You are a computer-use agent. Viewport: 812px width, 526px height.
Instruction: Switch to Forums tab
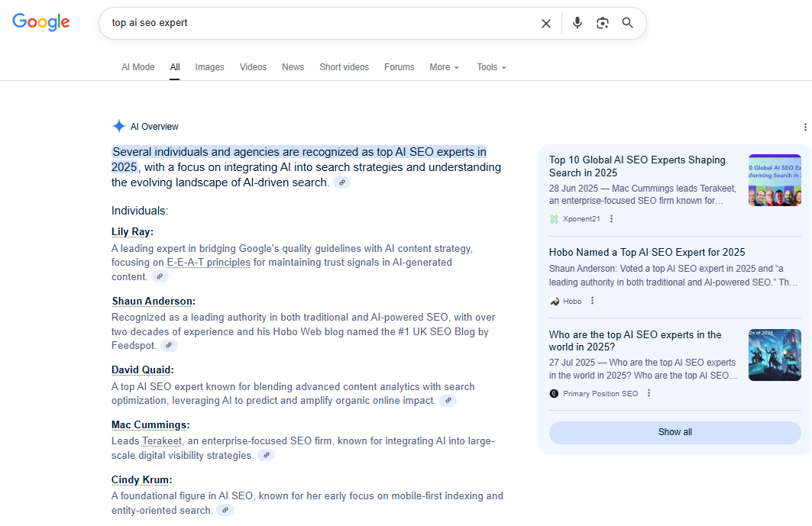click(x=400, y=67)
